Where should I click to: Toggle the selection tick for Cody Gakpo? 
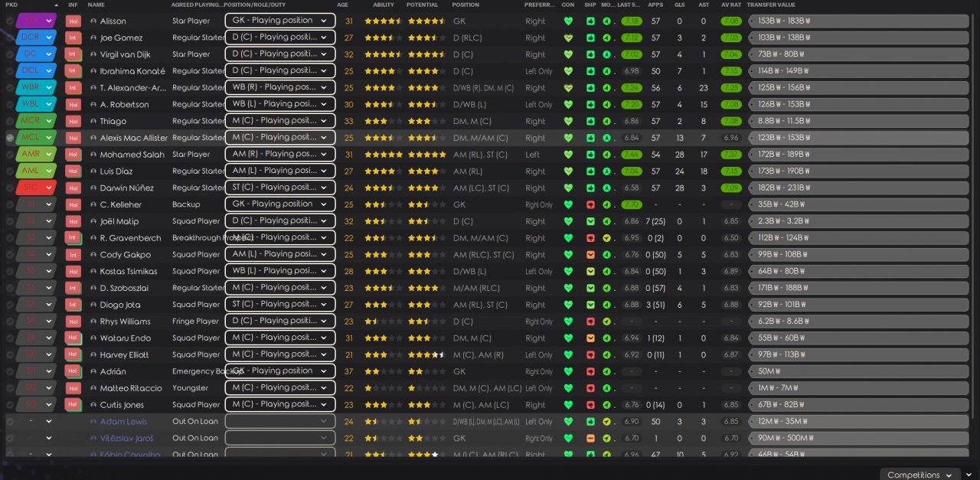(x=10, y=255)
